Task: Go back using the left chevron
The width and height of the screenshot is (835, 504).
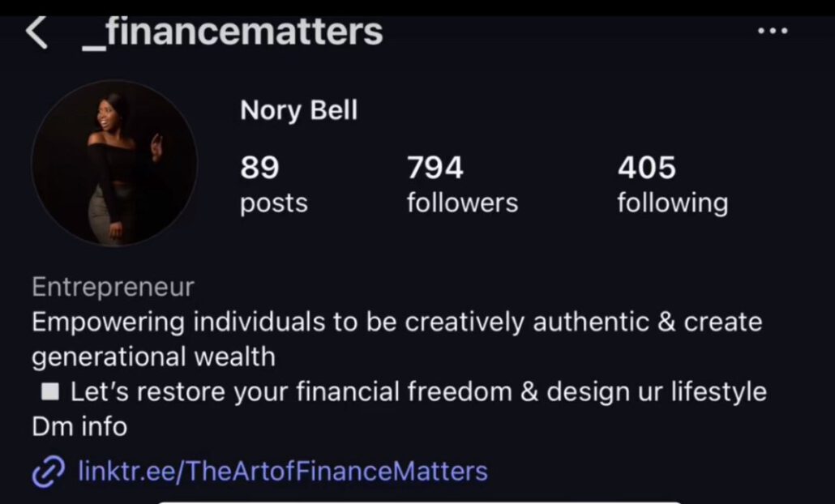Action: click(x=36, y=33)
